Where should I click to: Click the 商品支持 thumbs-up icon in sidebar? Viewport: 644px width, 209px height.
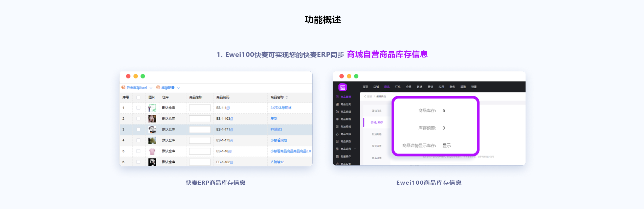point(337,134)
